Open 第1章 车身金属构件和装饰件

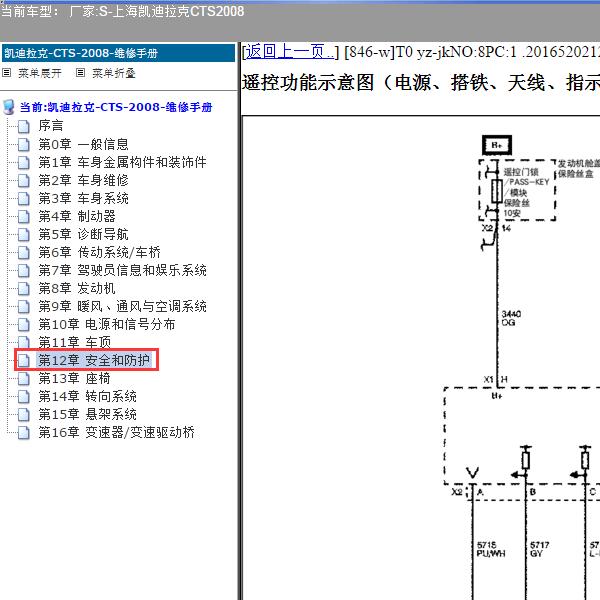click(122, 162)
